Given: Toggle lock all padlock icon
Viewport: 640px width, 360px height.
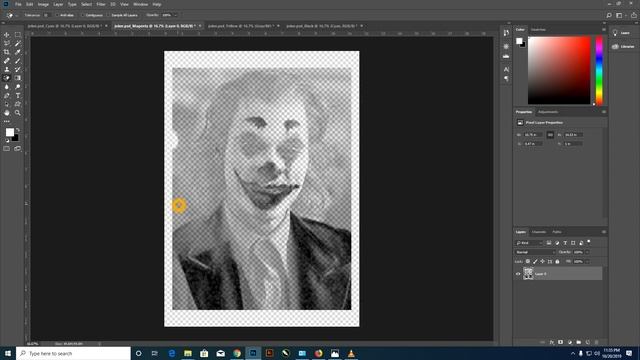Looking at the screenshot, I should click(557, 262).
